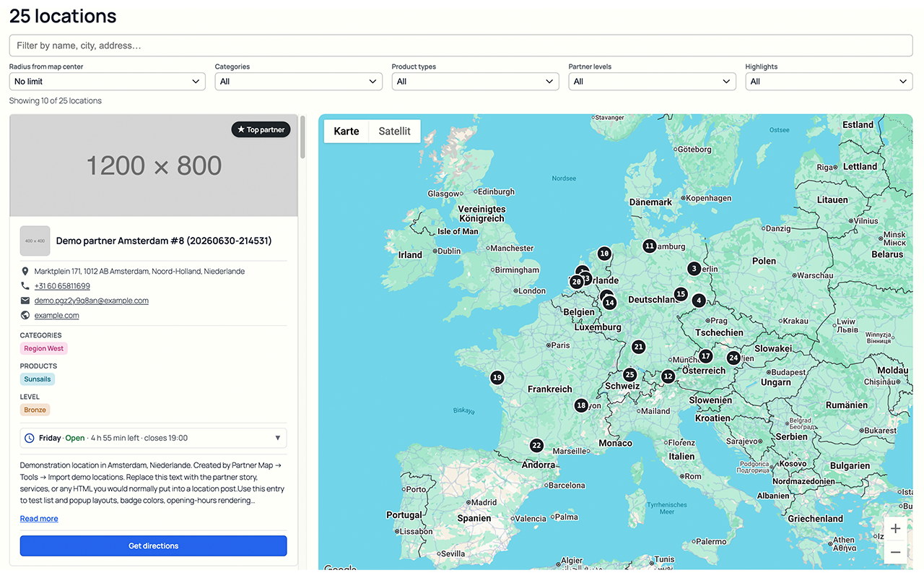Select map marker 3 near Berlin
Image resolution: width=924 pixels, height=578 pixels.
click(694, 269)
